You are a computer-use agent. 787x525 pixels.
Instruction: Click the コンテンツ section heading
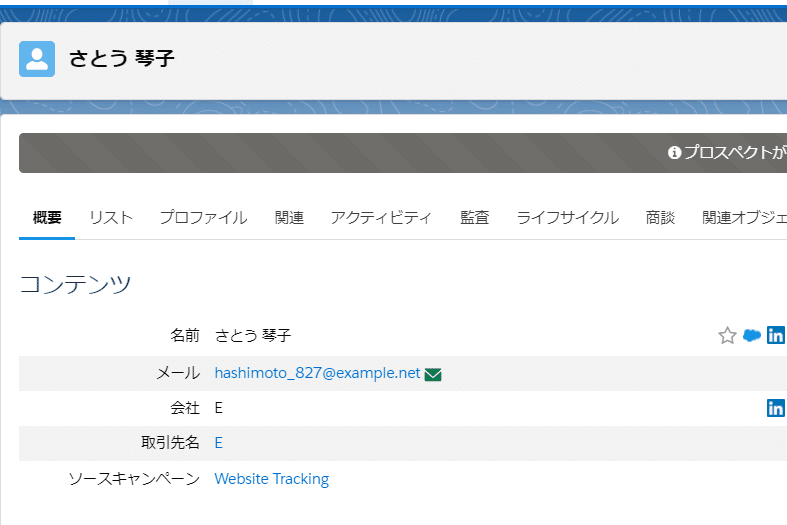pos(75,284)
